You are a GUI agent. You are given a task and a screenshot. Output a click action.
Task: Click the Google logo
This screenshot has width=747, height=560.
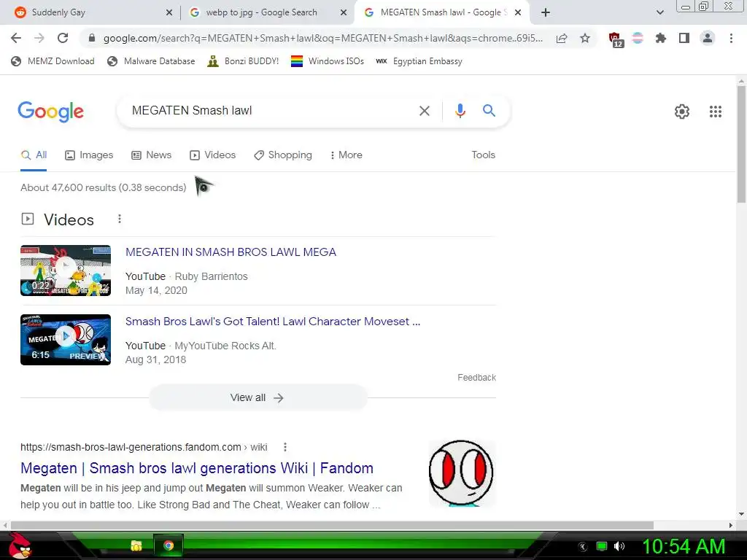pos(50,112)
